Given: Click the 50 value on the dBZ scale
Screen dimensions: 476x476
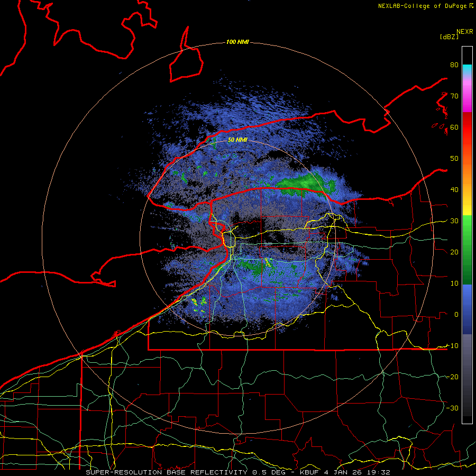Looking at the screenshot, I should coord(454,159).
